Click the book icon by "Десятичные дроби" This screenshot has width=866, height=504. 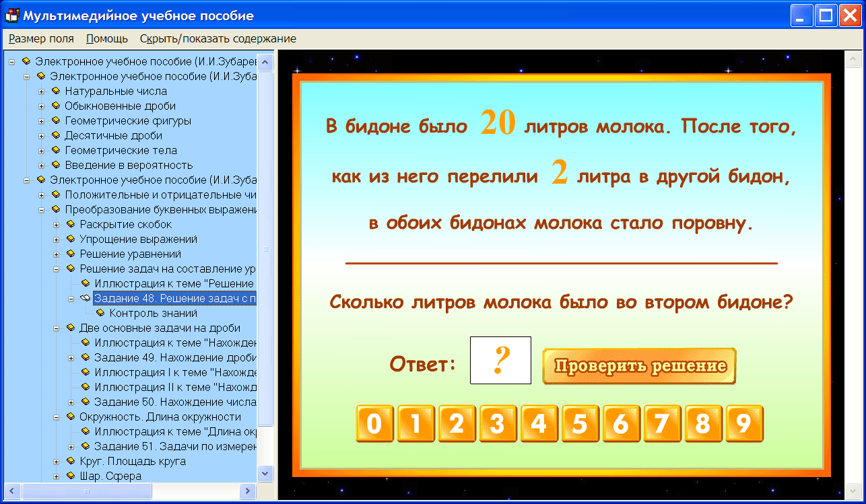point(57,135)
